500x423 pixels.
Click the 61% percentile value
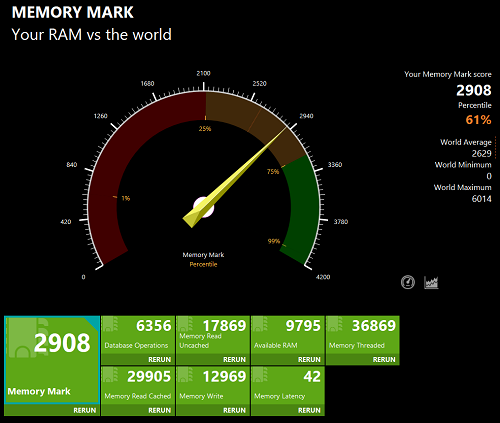coord(478,120)
